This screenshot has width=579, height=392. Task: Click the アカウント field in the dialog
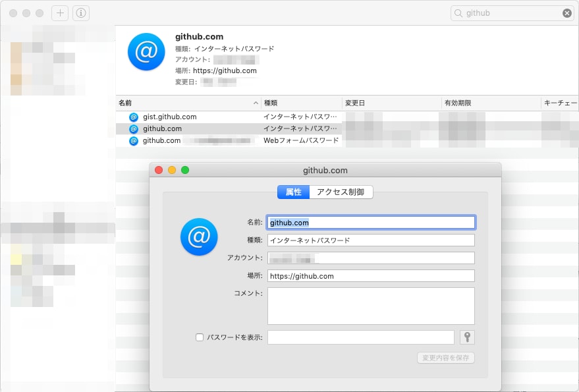point(371,258)
